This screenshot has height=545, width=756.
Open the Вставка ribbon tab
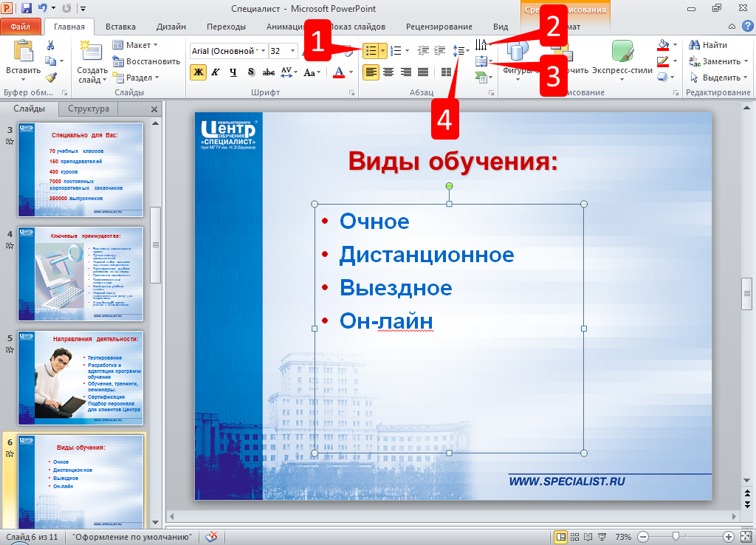[120, 27]
